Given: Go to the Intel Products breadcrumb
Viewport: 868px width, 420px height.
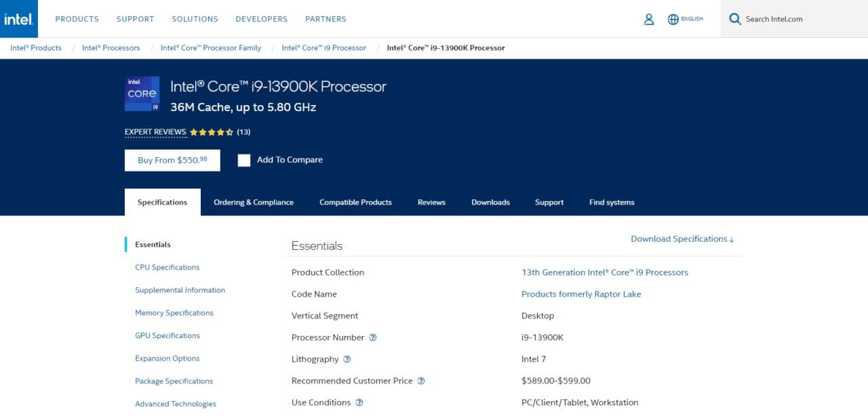Looking at the screenshot, I should click(36, 48).
